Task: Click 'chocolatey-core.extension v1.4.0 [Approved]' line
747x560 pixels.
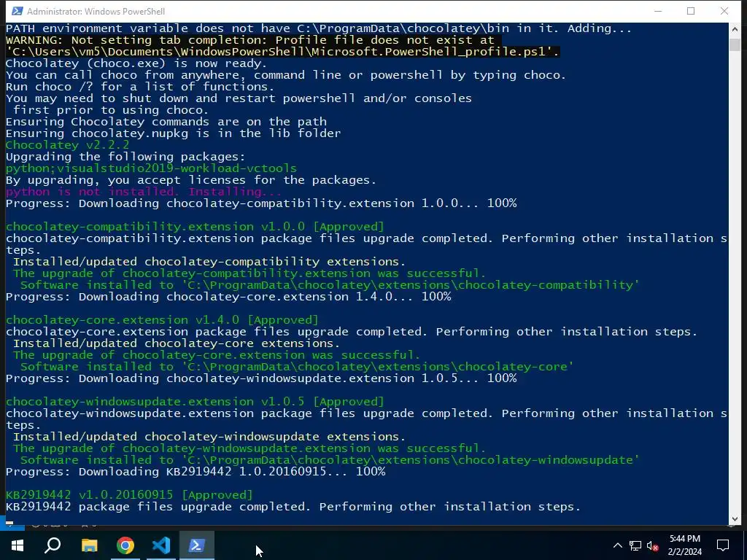Action: coord(162,320)
